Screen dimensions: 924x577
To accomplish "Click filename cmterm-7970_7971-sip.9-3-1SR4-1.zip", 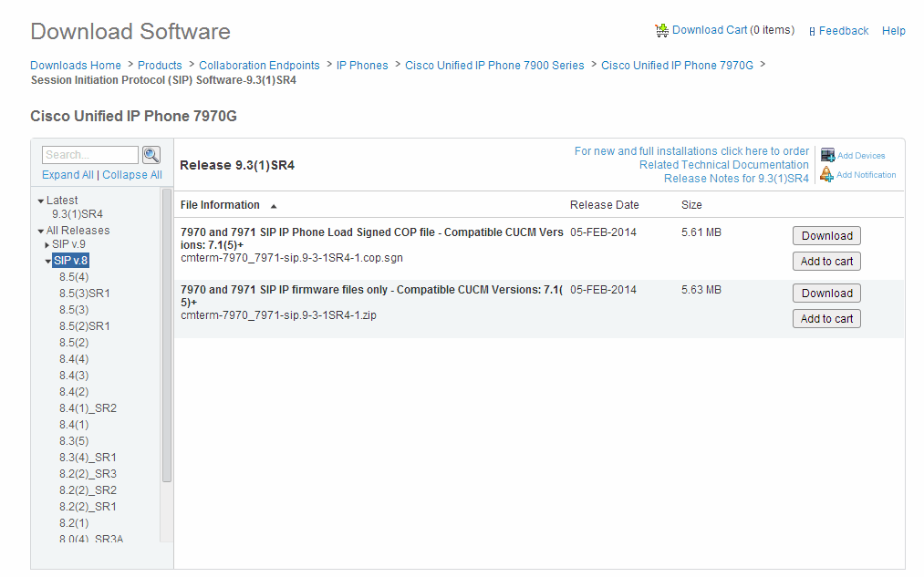I will coord(278,315).
